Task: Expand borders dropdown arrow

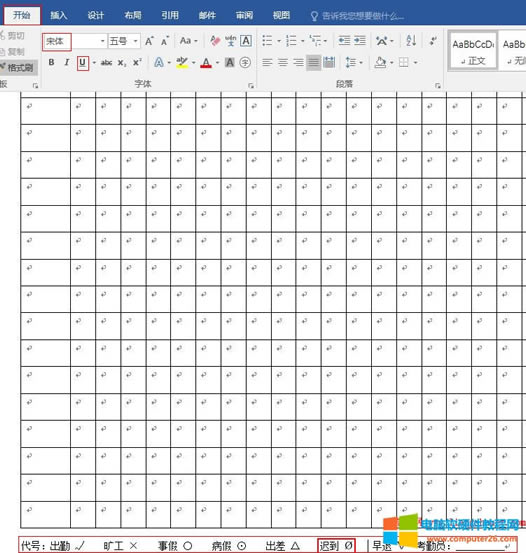Action: click(416, 63)
